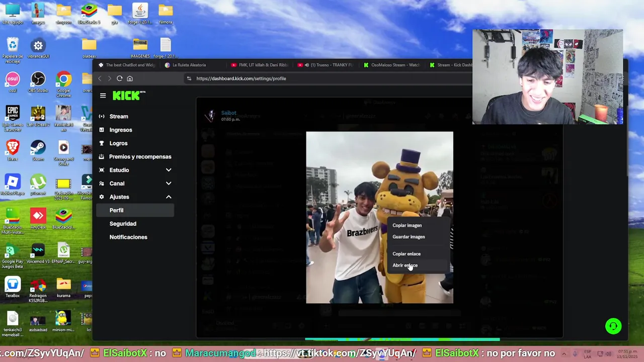Switch to The best ChatBot tab
The height and width of the screenshot is (362, 644).
click(127, 65)
